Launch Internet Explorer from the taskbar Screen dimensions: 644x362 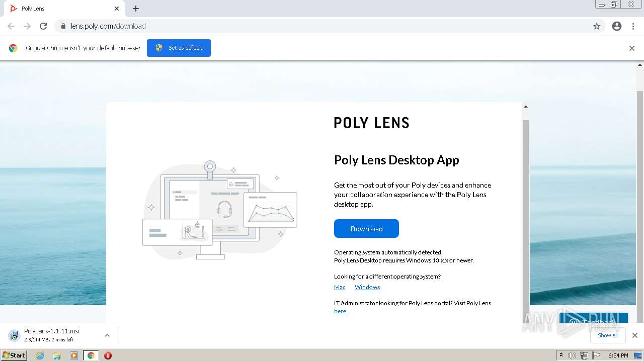(40, 355)
